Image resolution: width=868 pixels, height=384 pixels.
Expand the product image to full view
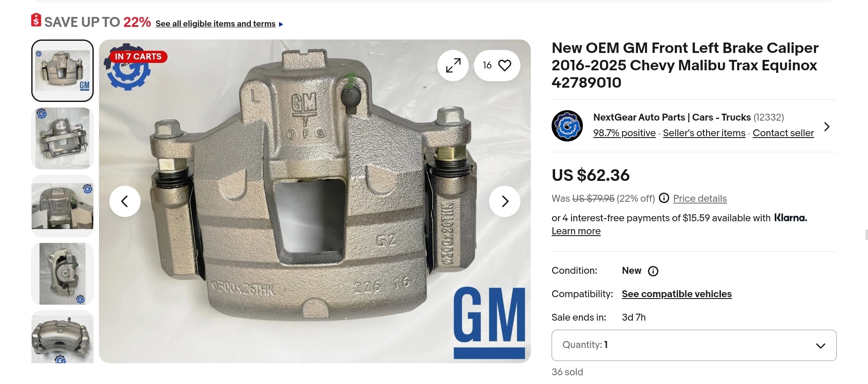click(453, 66)
